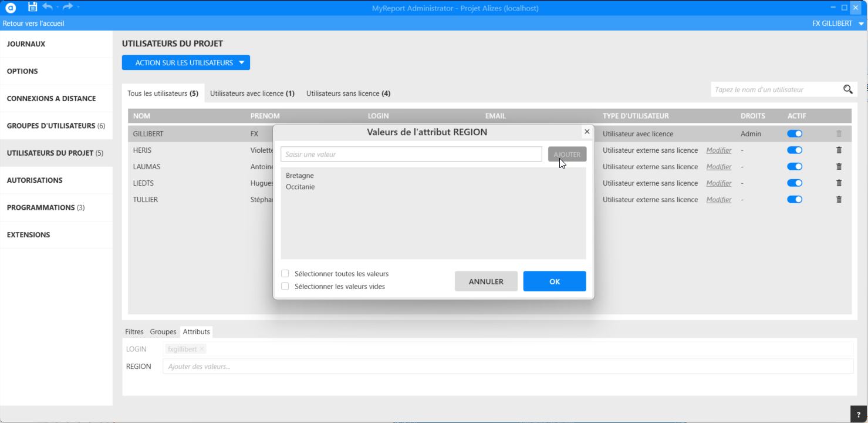
Task: Check 'Sélectionner les valeurs vides'
Action: (285, 287)
